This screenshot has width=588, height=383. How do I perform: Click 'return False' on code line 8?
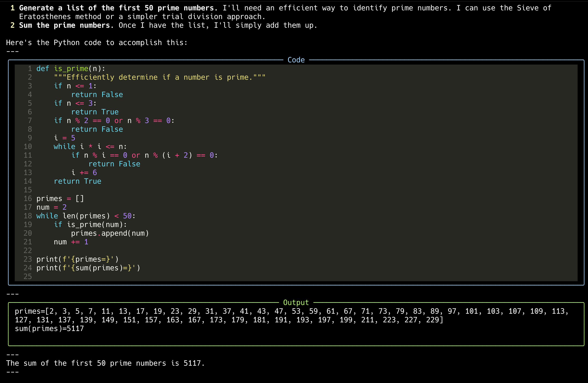(x=97, y=129)
